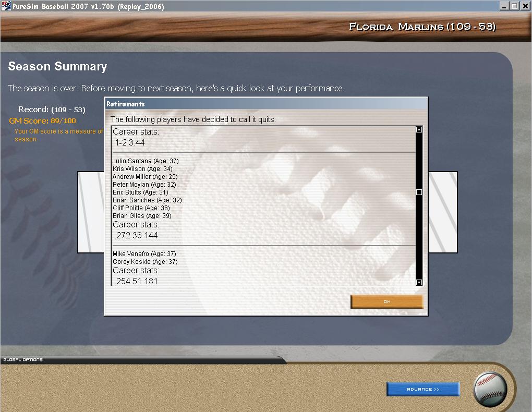Click the baseball icon beside Advance
The height and width of the screenshot is (412, 532).
(x=490, y=390)
